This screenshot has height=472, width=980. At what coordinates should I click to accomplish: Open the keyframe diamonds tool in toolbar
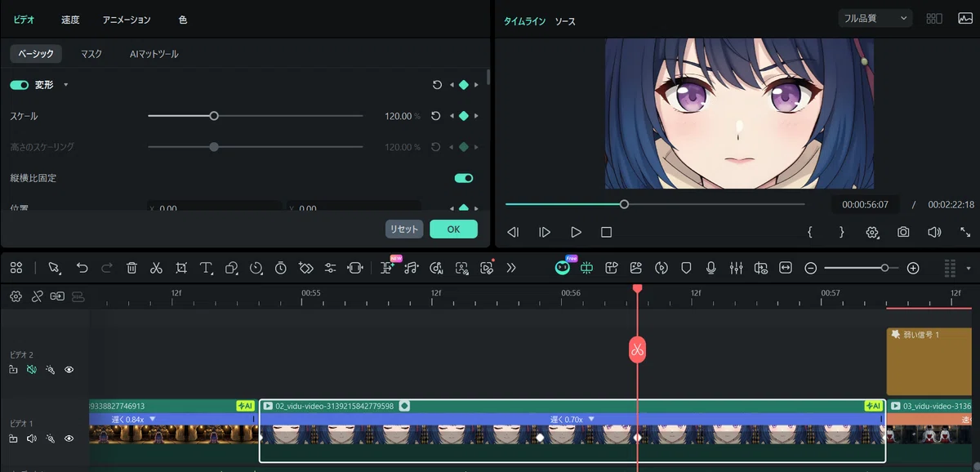click(x=306, y=267)
